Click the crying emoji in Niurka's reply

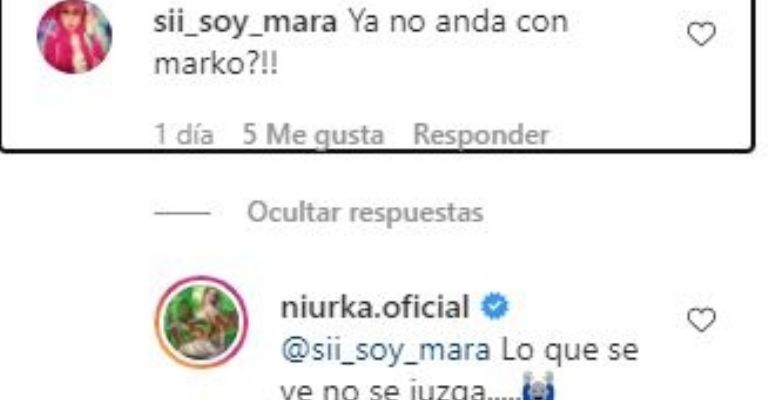(x=539, y=387)
